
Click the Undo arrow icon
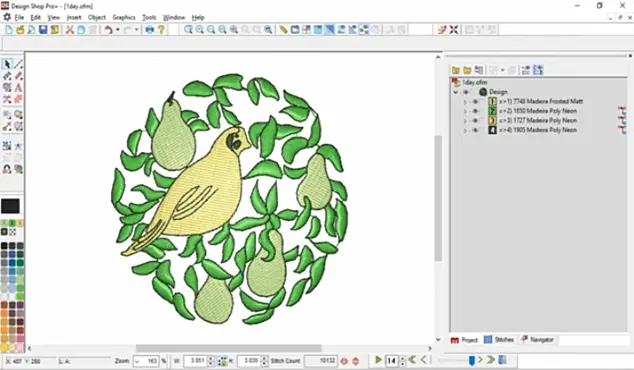(x=108, y=30)
